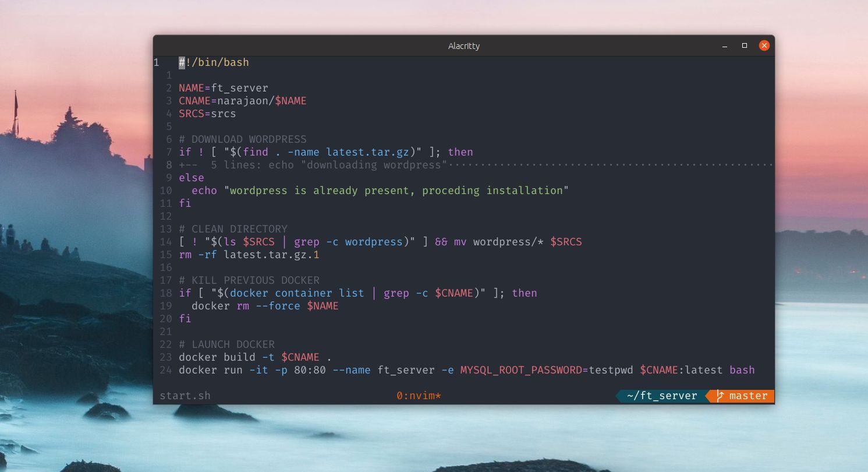Screen dimensions: 868x472
Task: Click "start.sh" in the status bar
Action: point(185,396)
